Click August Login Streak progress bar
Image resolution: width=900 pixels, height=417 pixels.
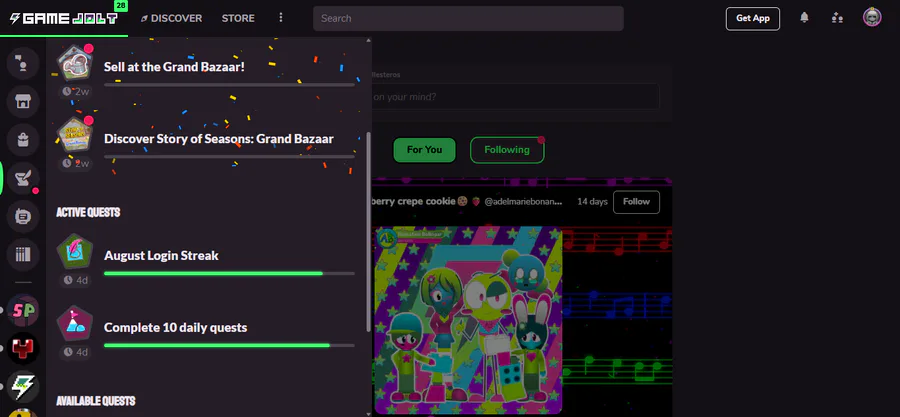[x=229, y=274]
